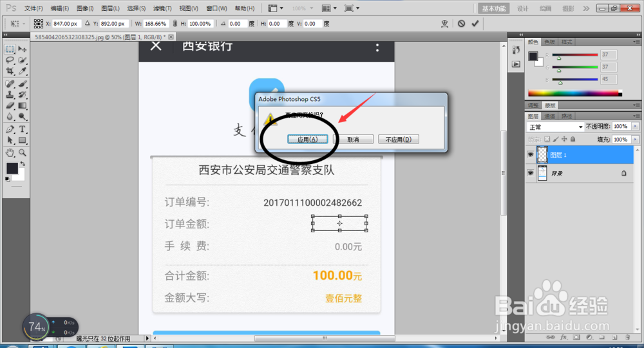Commit transform with the checkmark icon

[x=475, y=23]
